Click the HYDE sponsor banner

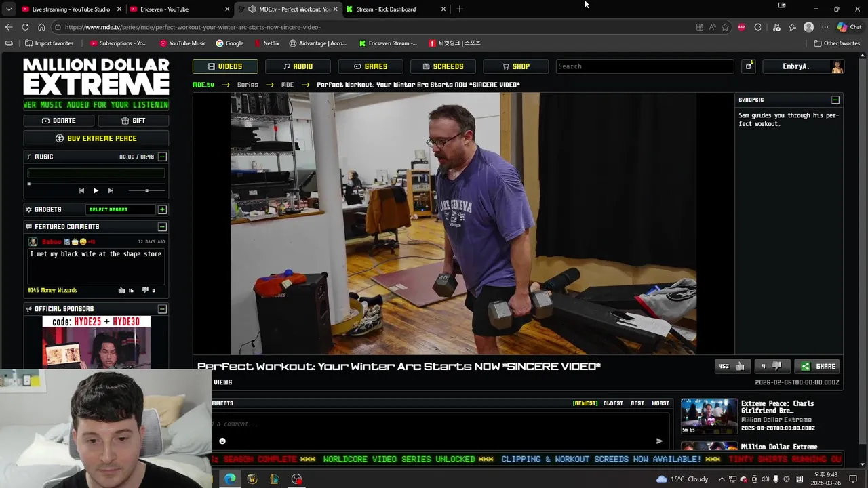96,342
